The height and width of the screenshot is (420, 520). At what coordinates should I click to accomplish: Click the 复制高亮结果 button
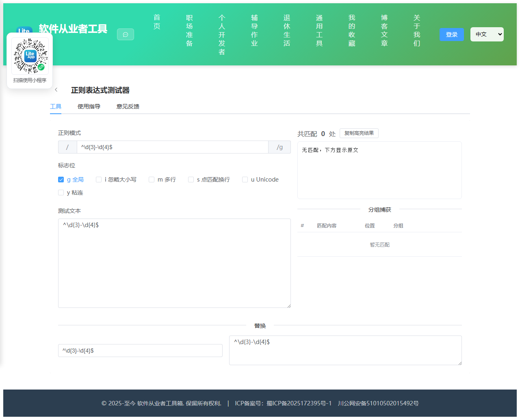359,133
